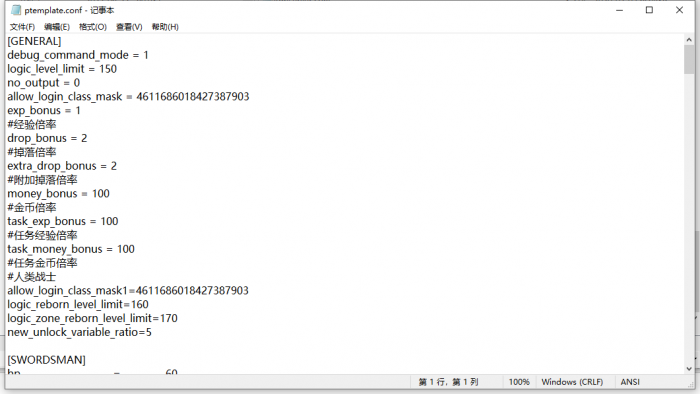Minimize the Notepad window
700x394 pixels.
tap(619, 10)
